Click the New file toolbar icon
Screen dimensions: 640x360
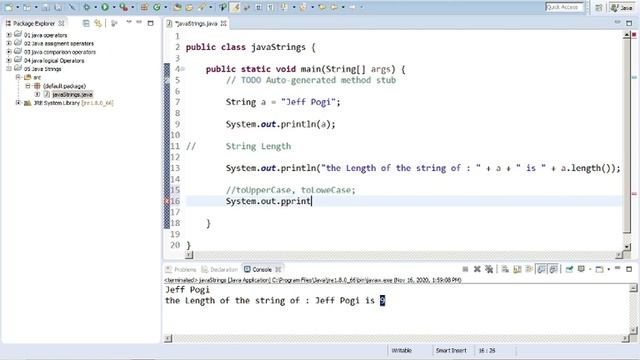tap(9, 7)
